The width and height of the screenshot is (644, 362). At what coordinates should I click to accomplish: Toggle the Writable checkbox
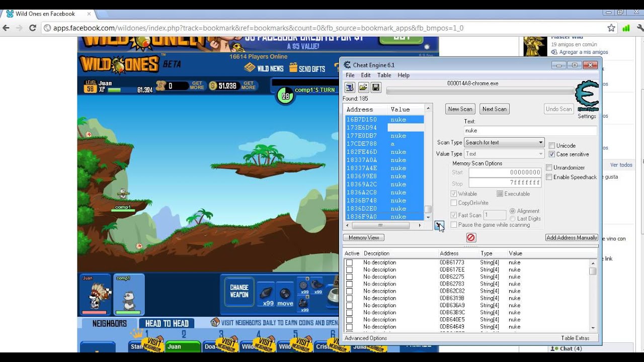click(454, 194)
